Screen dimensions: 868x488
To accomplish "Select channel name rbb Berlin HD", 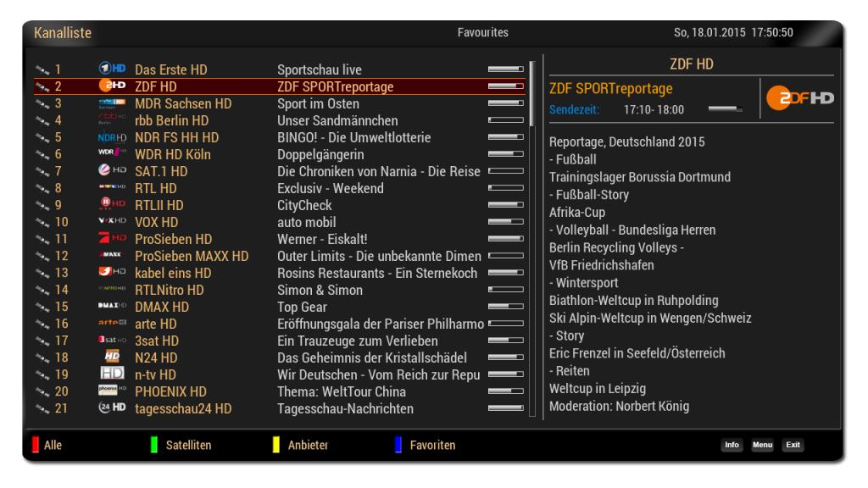I will tap(171, 120).
